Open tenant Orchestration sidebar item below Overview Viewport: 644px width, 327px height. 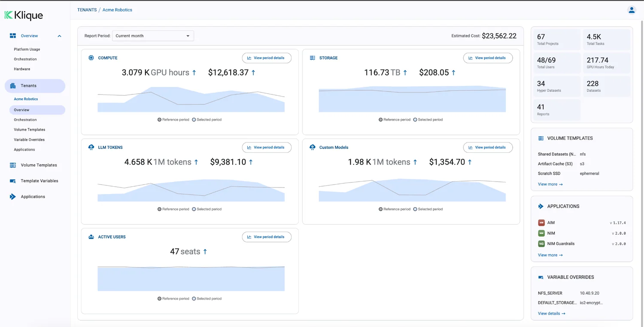tap(25, 120)
